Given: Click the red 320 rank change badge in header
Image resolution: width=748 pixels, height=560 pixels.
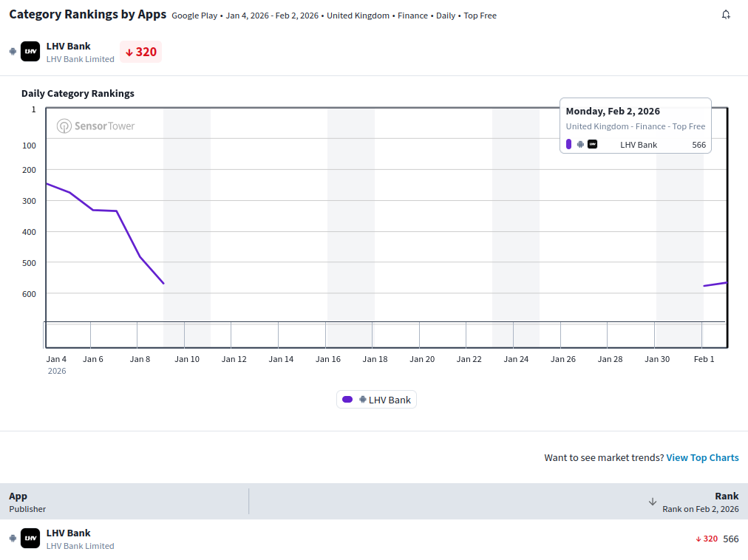Looking at the screenshot, I should point(140,52).
